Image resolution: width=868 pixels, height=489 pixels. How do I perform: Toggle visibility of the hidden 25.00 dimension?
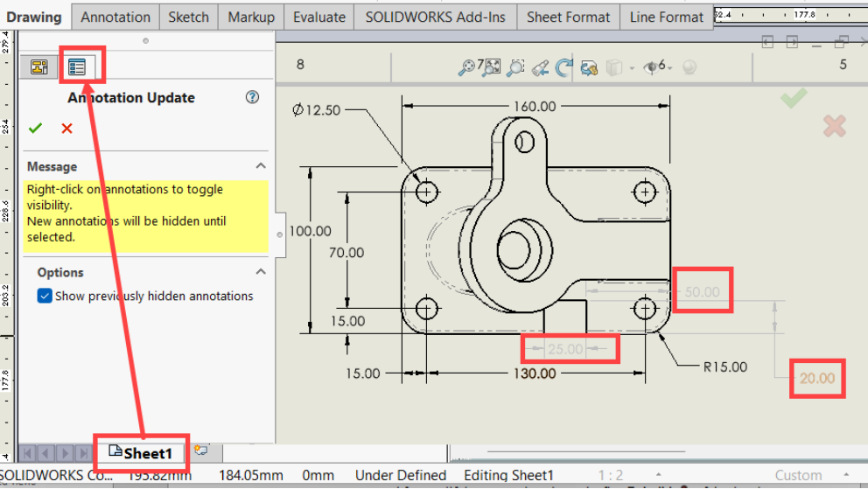click(565, 348)
